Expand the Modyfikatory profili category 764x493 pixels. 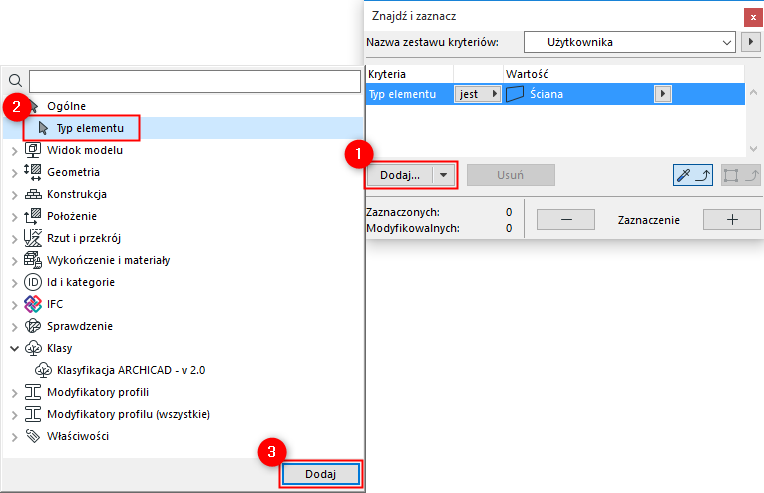(15, 393)
